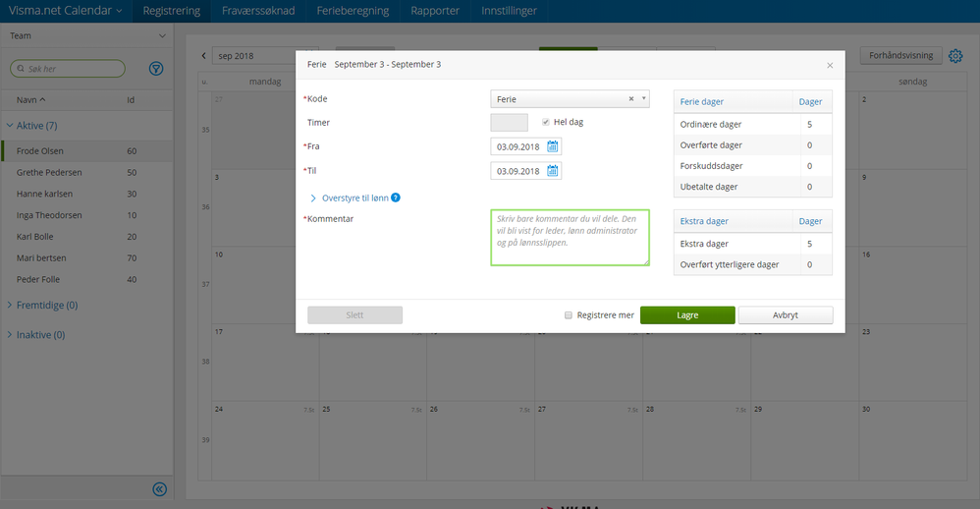Image resolution: width=980 pixels, height=509 pixels.
Task: Clear the Ferie code selection
Action: point(631,99)
